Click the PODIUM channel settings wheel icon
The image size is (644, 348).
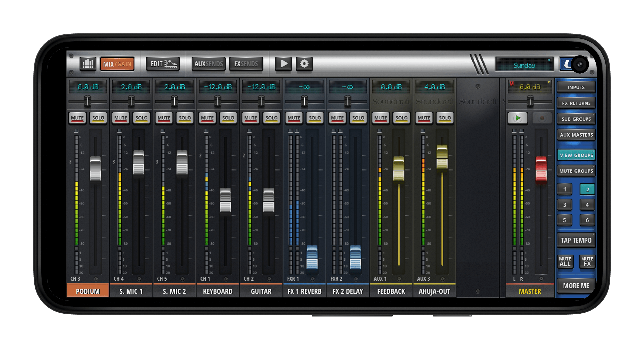point(96,279)
